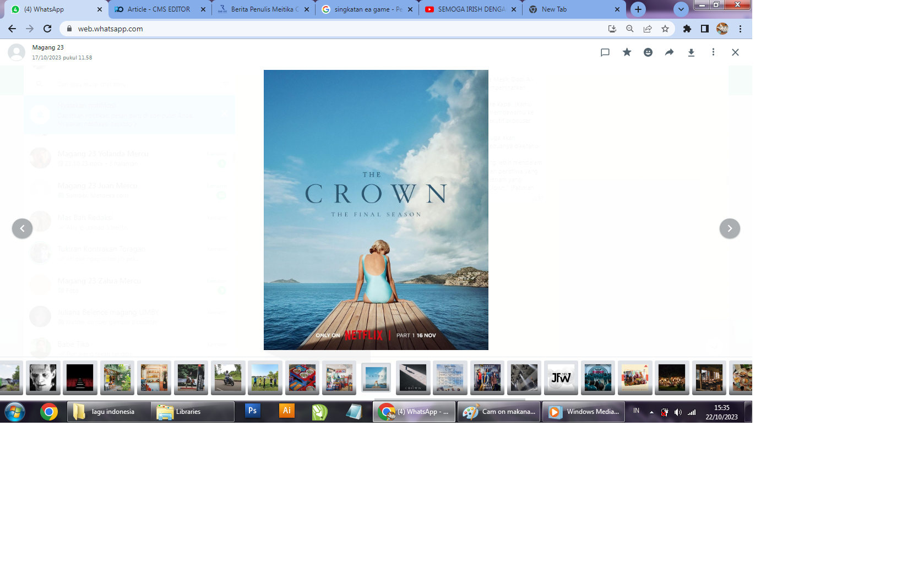Select the people standing on grass thumbnail
924x568 pixels.
265,378
